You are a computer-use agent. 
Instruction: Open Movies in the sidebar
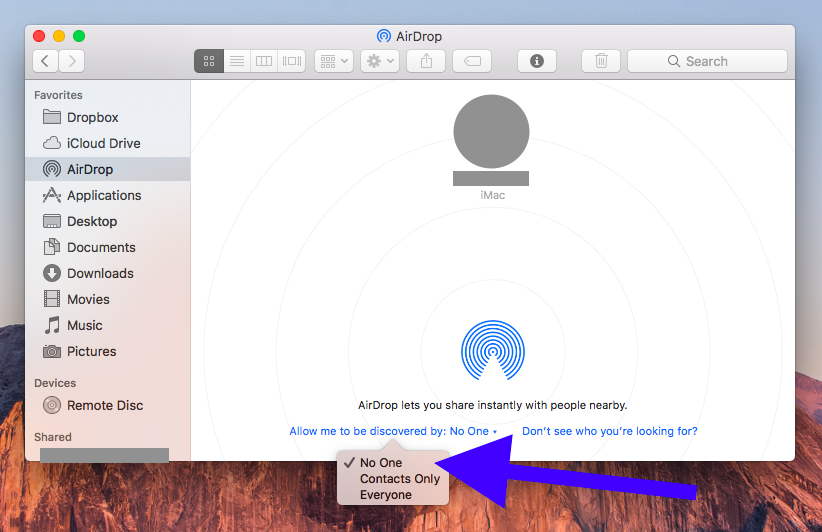107,299
